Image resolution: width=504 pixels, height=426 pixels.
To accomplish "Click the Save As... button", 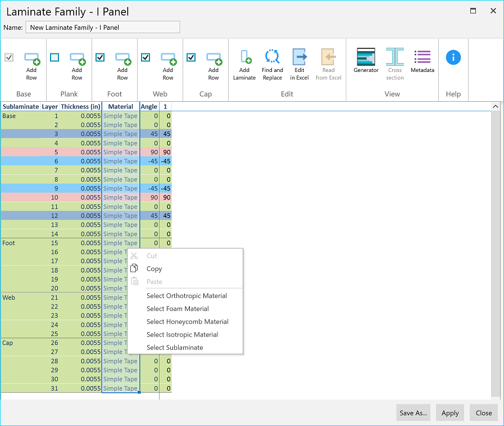I will pos(414,413).
